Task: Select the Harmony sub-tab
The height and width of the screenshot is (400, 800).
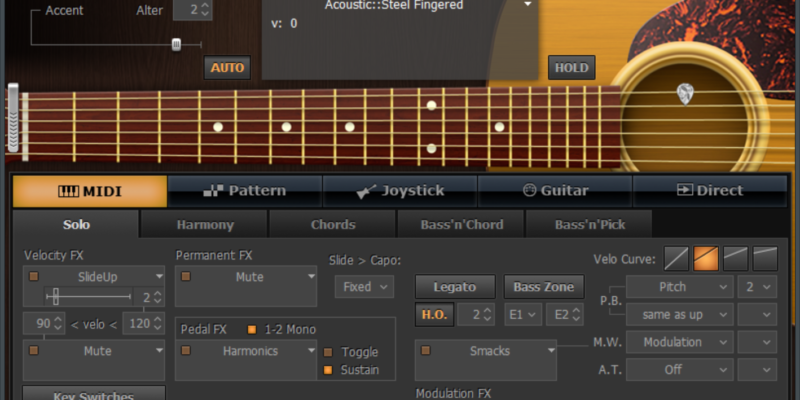Action: pyautogui.click(x=205, y=224)
